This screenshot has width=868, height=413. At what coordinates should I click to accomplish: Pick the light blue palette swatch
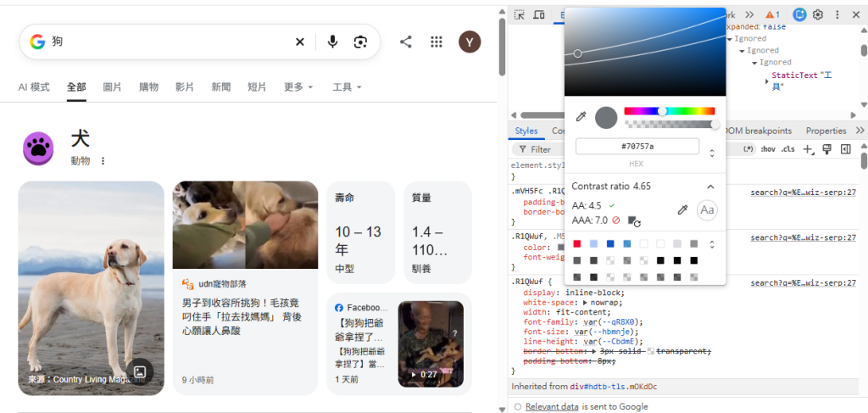click(x=594, y=243)
